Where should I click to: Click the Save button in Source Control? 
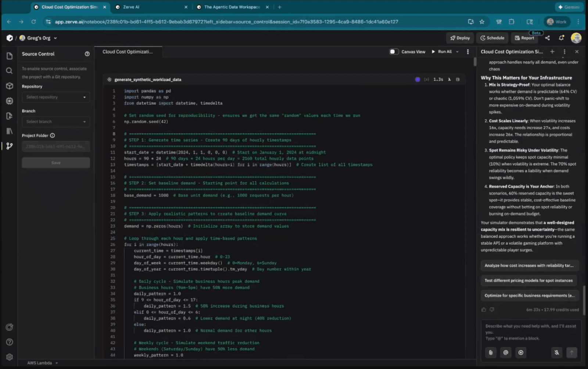[x=55, y=162]
